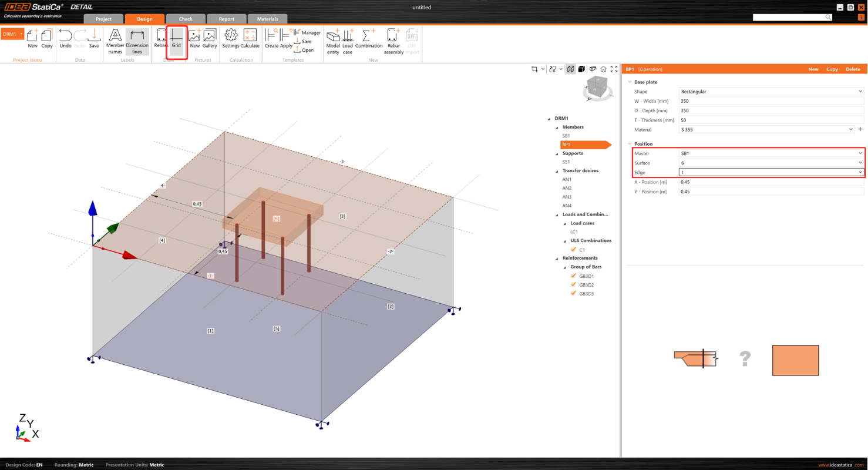Select the AN3 transfer device in tree

[566, 196]
